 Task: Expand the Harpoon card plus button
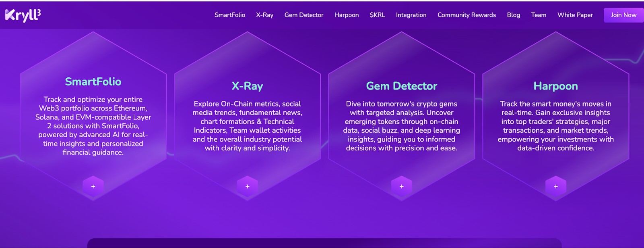point(556,186)
